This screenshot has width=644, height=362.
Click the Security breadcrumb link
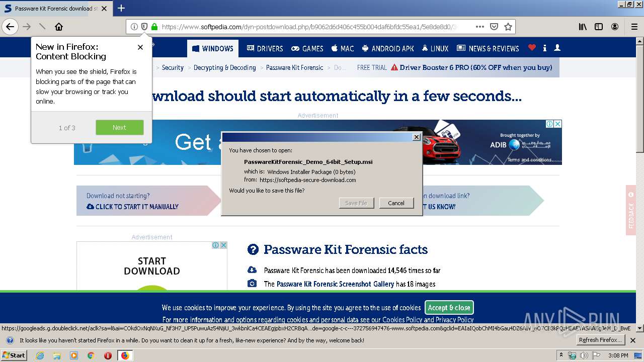coord(173,67)
